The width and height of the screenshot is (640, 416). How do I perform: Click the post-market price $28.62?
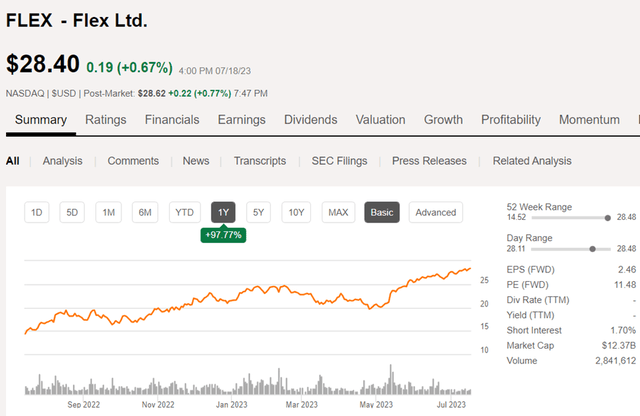tap(152, 93)
